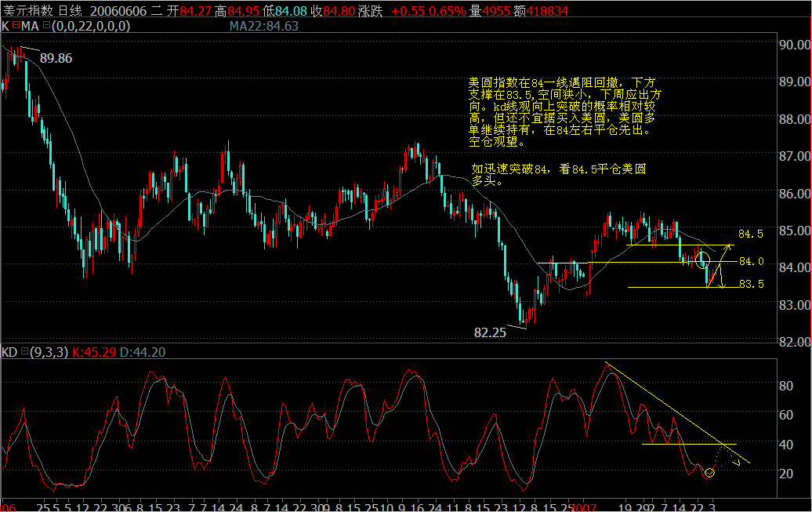Click the peak price label 89.86
The height and width of the screenshot is (512, 812).
pos(56,59)
